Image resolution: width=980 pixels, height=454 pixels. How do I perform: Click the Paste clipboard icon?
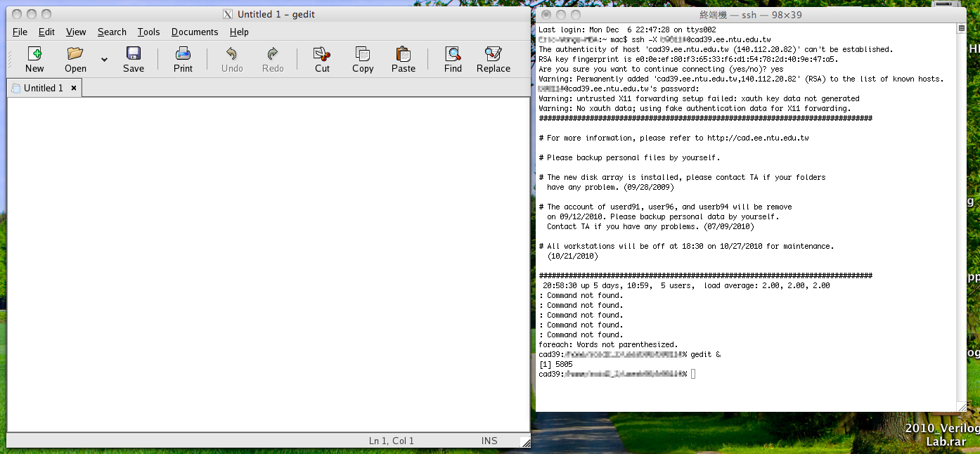coord(404,54)
